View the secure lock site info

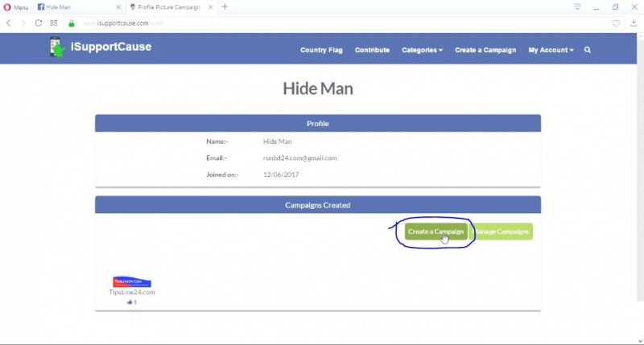[x=72, y=23]
